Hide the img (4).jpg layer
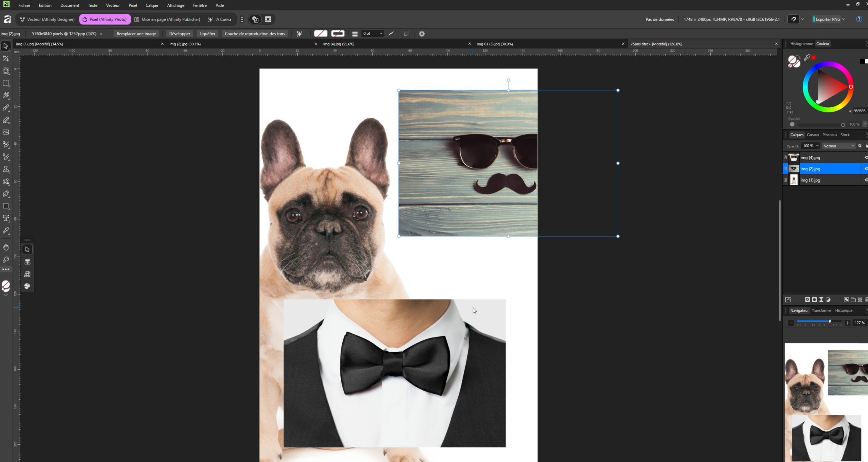This screenshot has width=868, height=462. 866,158
